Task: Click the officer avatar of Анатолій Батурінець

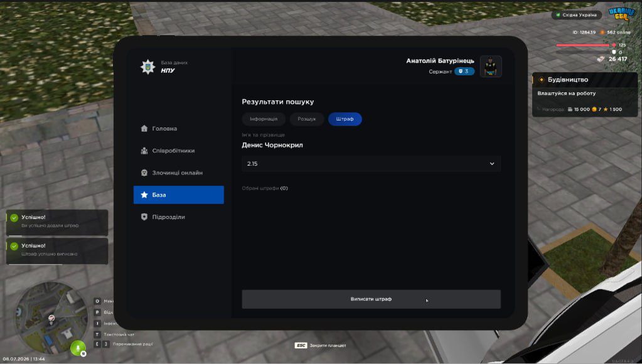Action: (491, 67)
